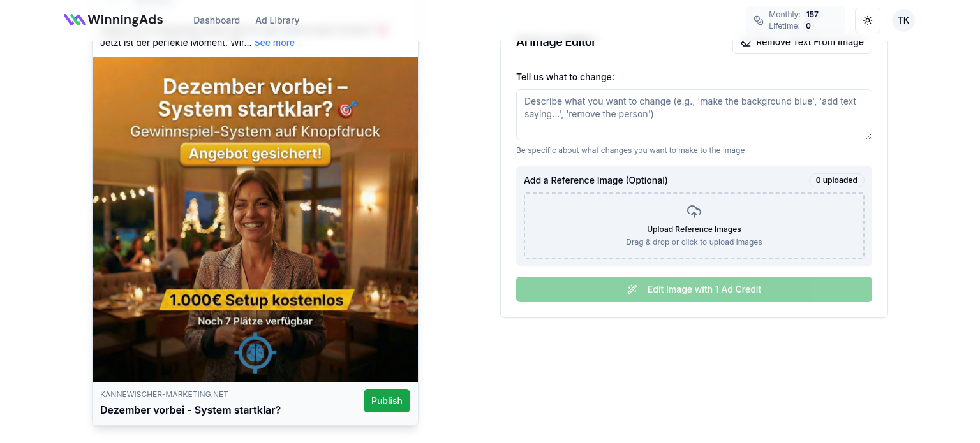Click the '0 uploaded' badge

pyautogui.click(x=836, y=180)
